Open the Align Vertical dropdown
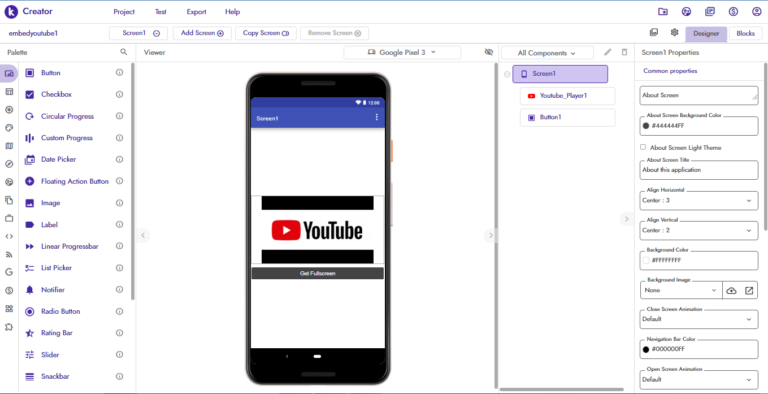Image resolution: width=768 pixels, height=394 pixels. coord(699,230)
